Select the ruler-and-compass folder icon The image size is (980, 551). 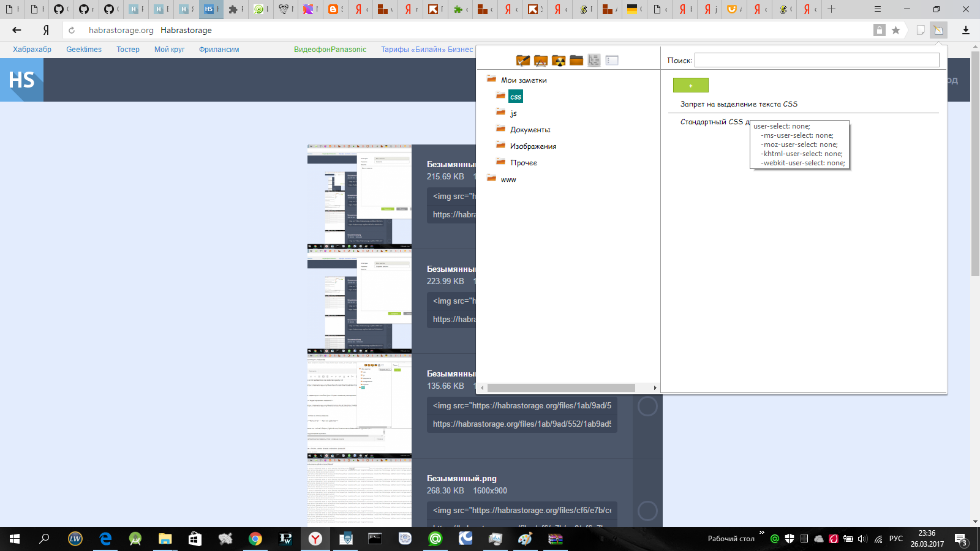click(540, 60)
